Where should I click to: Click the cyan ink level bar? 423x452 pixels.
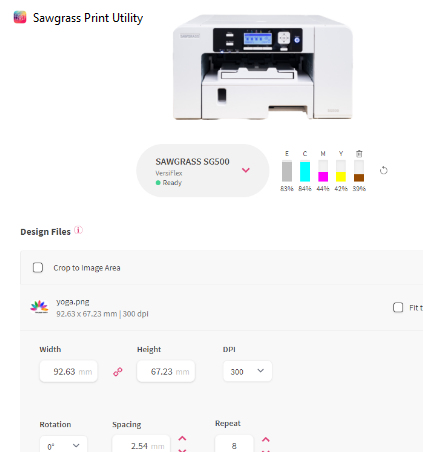(x=305, y=171)
